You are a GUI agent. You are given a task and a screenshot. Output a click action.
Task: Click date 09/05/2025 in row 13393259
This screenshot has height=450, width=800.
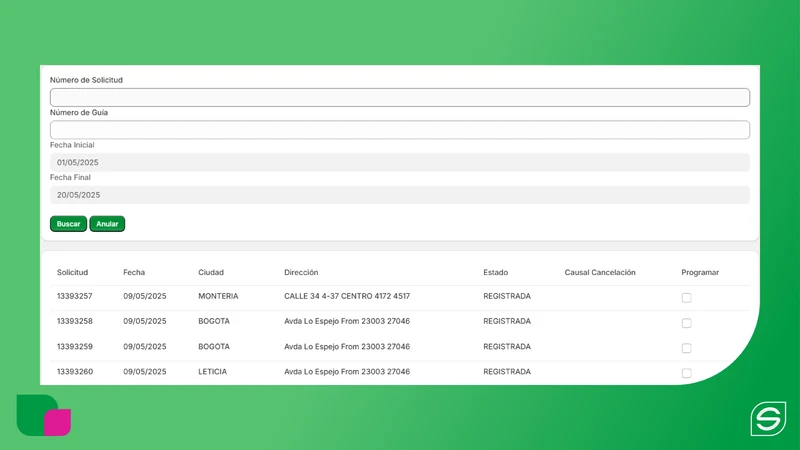click(x=144, y=346)
